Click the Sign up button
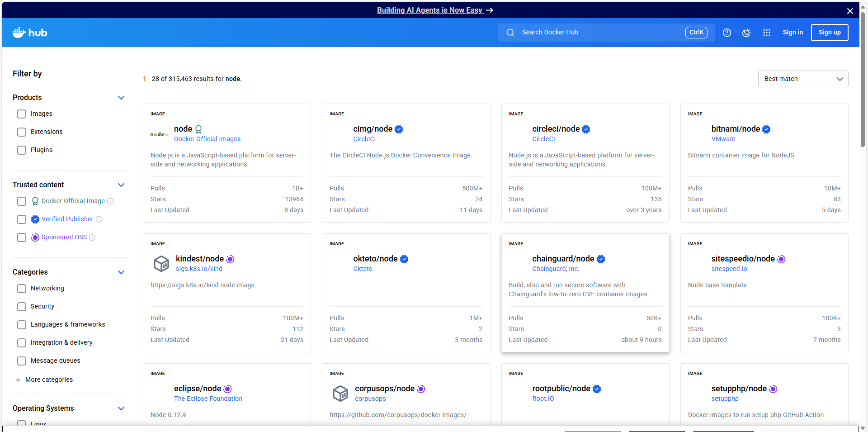 coord(830,33)
